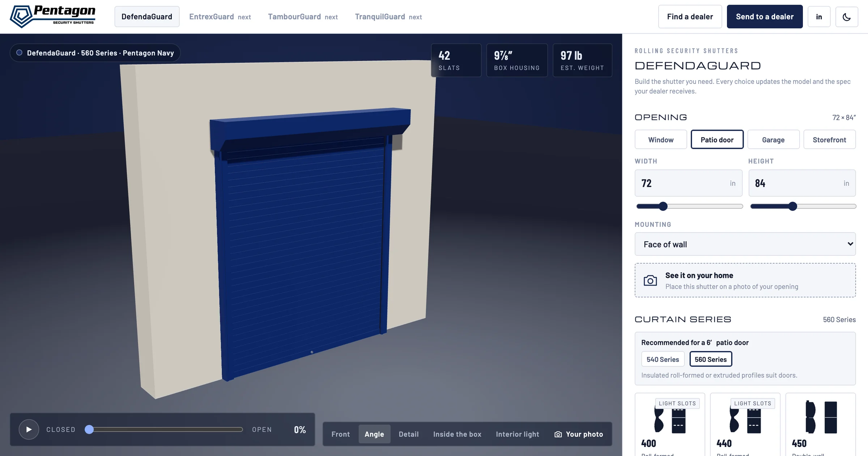Switch to Inside the box view

tap(457, 434)
